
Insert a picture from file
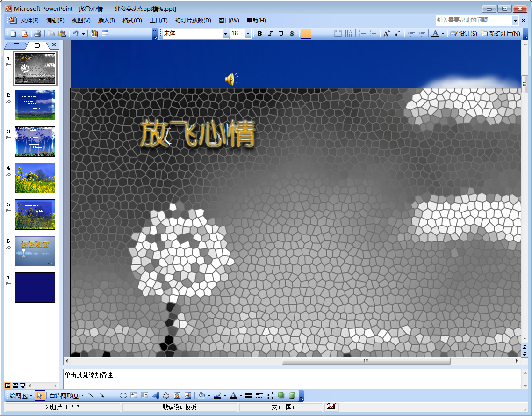click(x=187, y=395)
